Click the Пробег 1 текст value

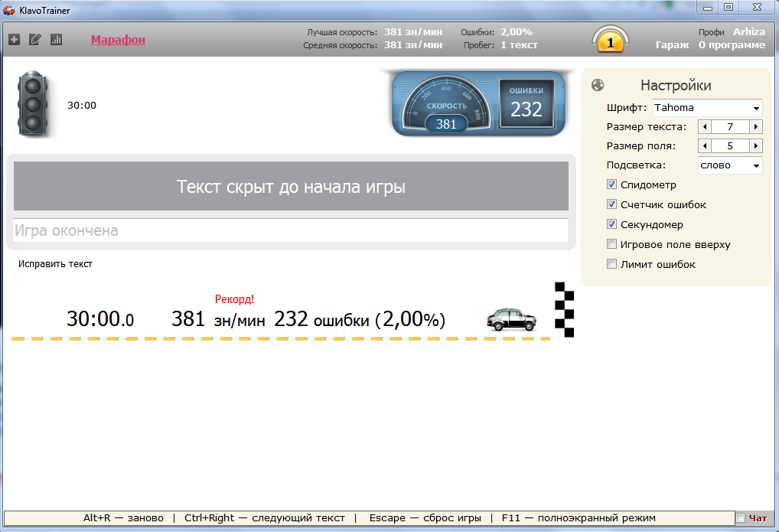pos(519,44)
